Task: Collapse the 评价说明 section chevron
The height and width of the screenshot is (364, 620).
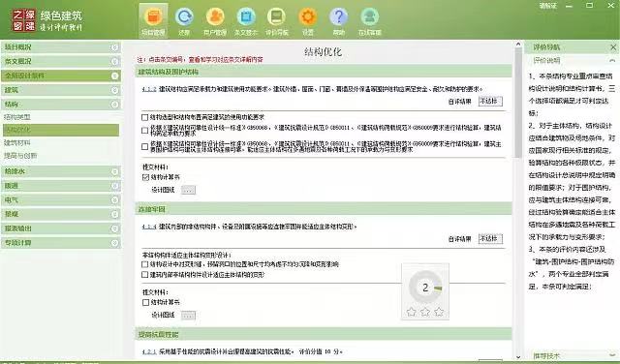Action: pos(612,60)
